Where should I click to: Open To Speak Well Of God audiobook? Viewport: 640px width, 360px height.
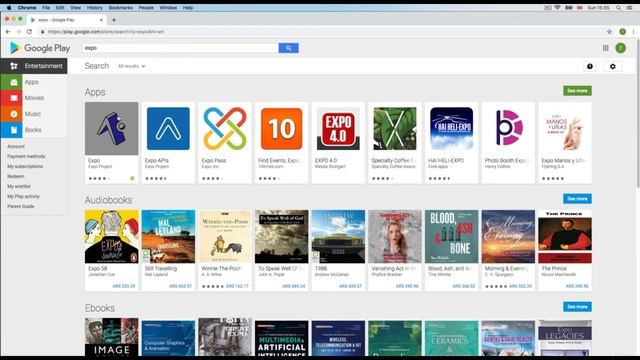282,236
